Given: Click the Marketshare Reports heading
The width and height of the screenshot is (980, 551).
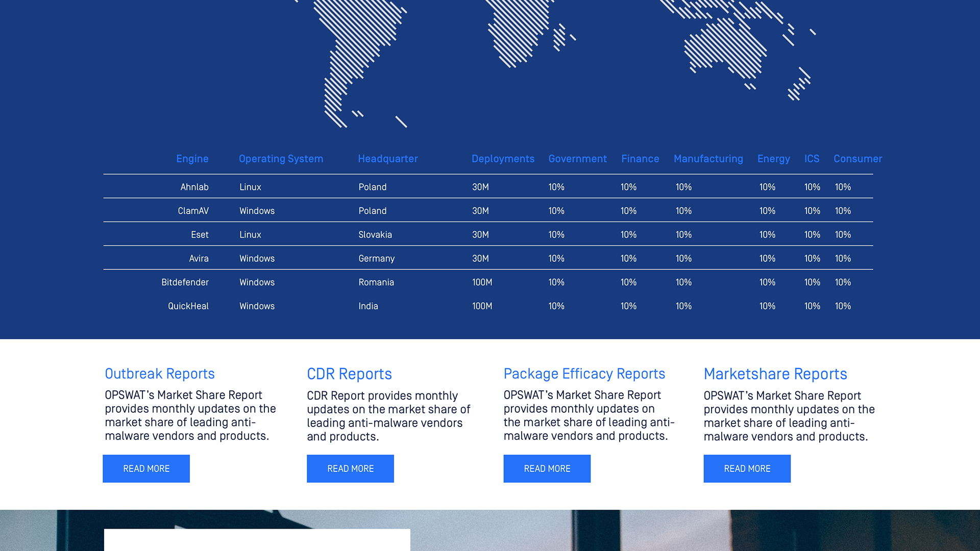Looking at the screenshot, I should pyautogui.click(x=775, y=374).
